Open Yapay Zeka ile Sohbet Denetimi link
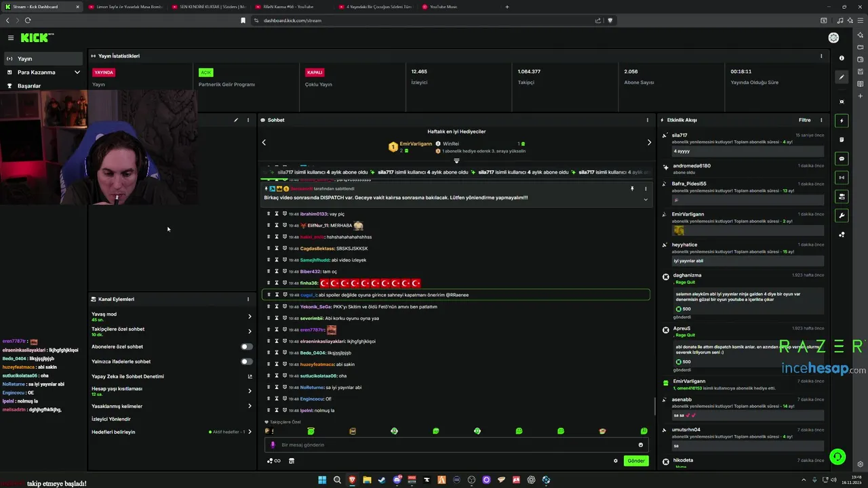868x488 pixels. (x=171, y=376)
